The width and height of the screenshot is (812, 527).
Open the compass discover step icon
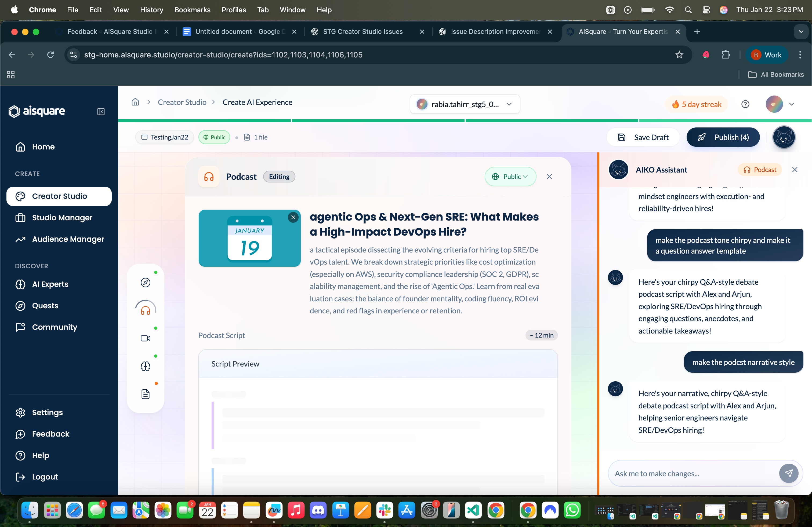tap(145, 282)
